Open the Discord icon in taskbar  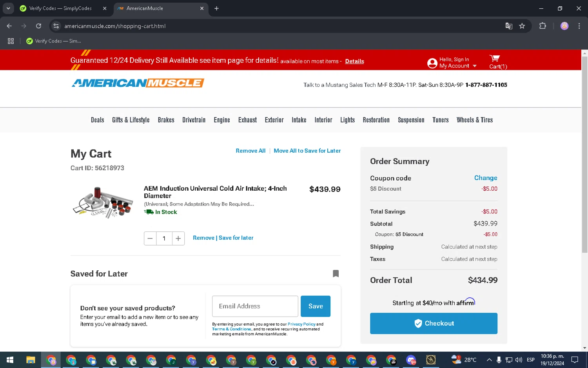(411, 360)
